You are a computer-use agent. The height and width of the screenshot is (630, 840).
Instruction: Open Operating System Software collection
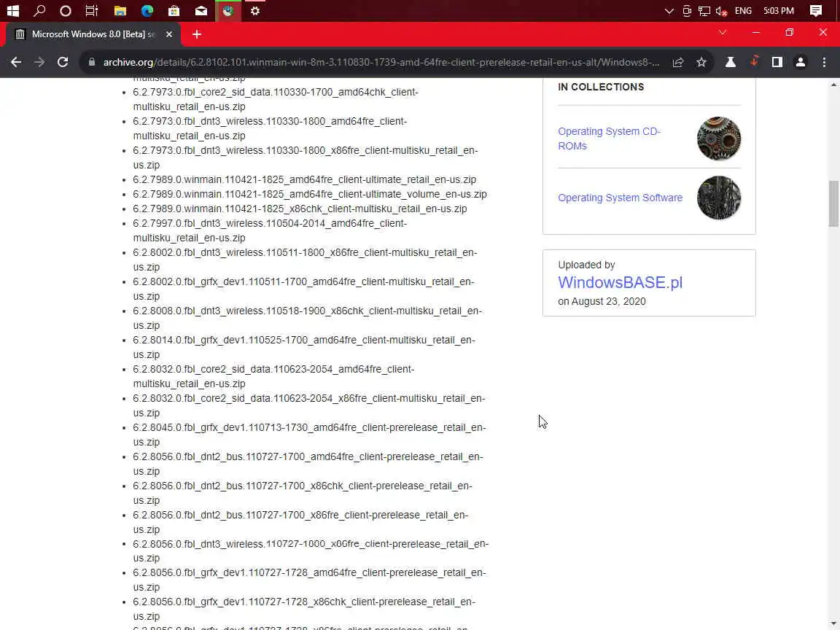[x=620, y=198]
